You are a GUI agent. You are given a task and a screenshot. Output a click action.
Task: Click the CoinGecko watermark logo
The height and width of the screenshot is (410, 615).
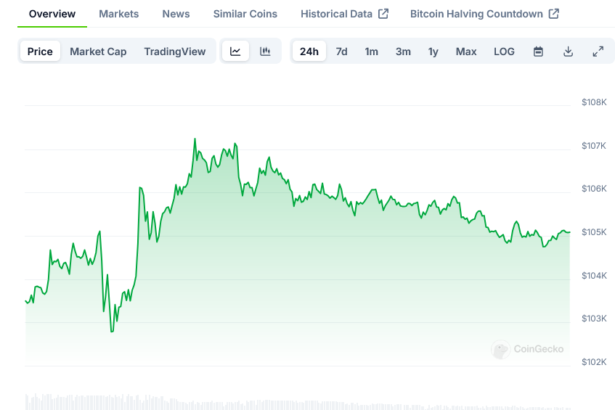click(528, 349)
